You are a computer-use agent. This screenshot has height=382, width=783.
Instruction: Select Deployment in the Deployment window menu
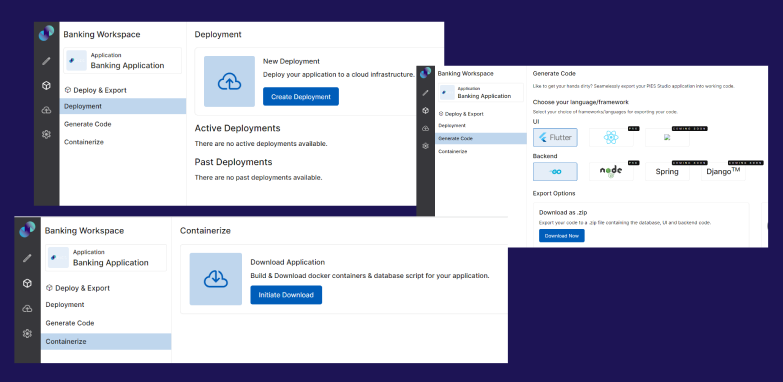[x=123, y=106]
